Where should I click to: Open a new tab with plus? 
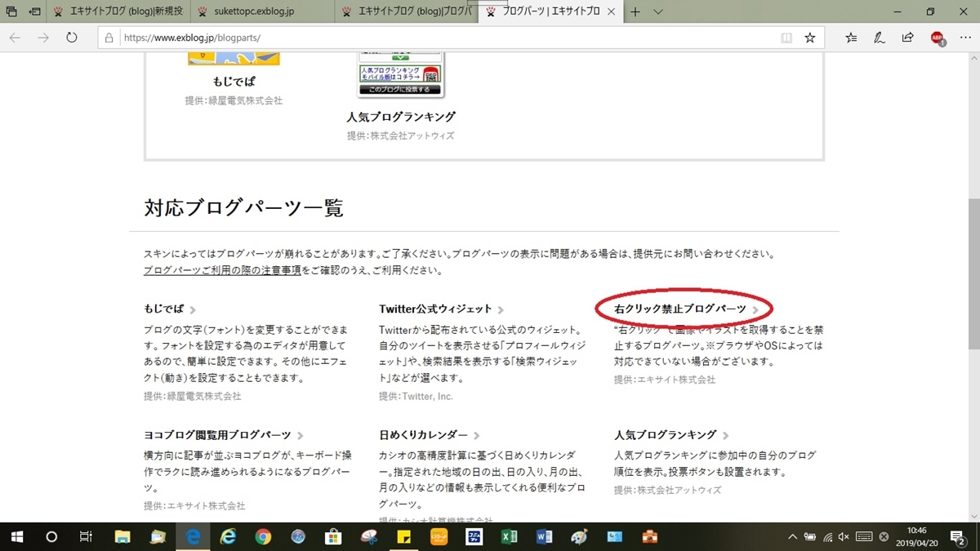coord(635,12)
